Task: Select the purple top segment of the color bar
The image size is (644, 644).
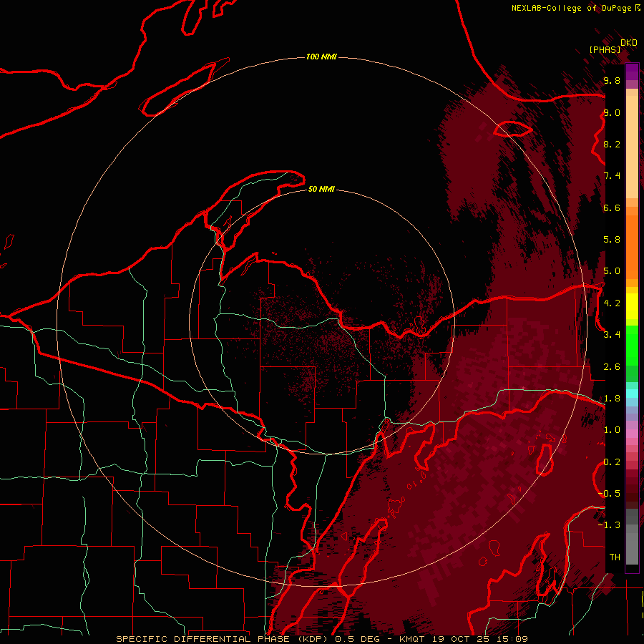Action: [632, 72]
